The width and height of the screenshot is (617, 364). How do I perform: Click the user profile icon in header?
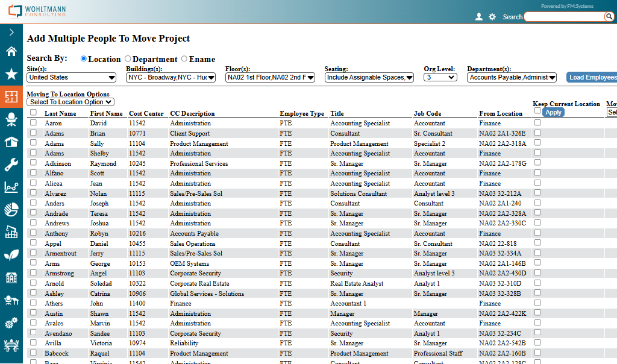click(x=479, y=17)
